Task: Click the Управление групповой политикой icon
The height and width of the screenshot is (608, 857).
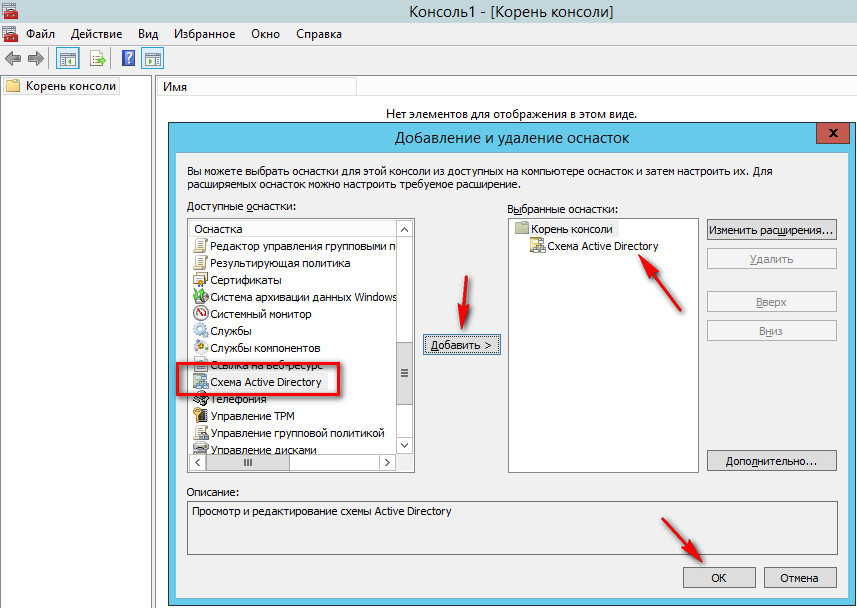Action: pyautogui.click(x=201, y=433)
